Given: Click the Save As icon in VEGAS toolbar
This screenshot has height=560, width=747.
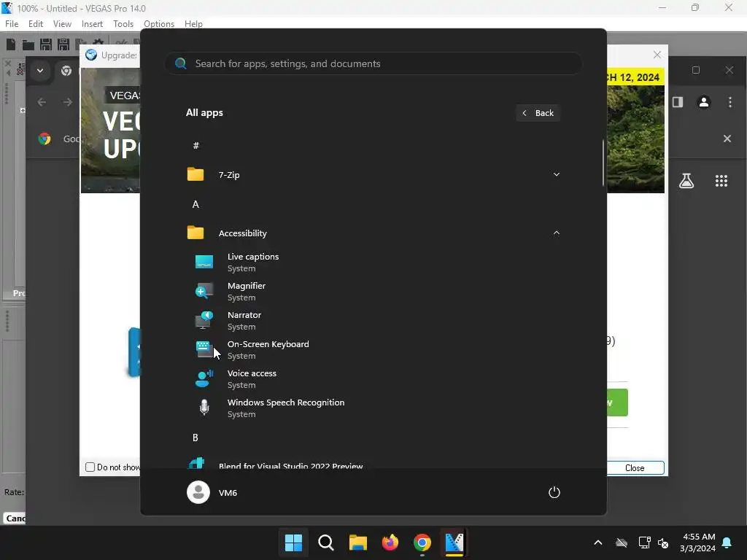Looking at the screenshot, I should [x=63, y=44].
